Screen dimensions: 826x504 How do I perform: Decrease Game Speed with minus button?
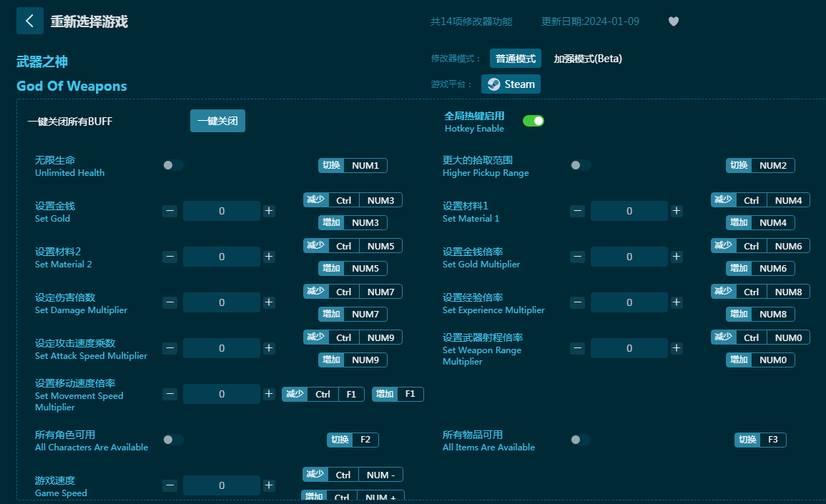pos(169,485)
